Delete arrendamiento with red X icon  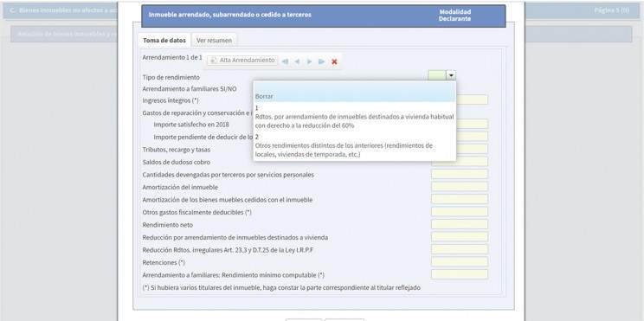334,61
